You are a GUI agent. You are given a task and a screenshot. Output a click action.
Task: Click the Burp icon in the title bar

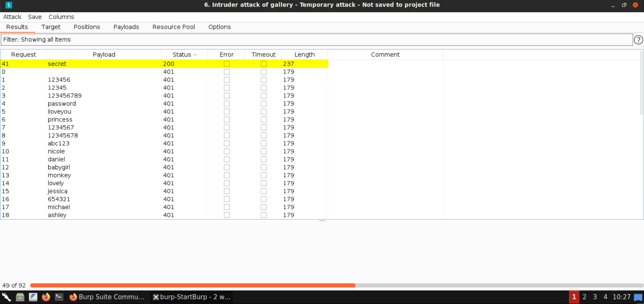tap(9, 5)
